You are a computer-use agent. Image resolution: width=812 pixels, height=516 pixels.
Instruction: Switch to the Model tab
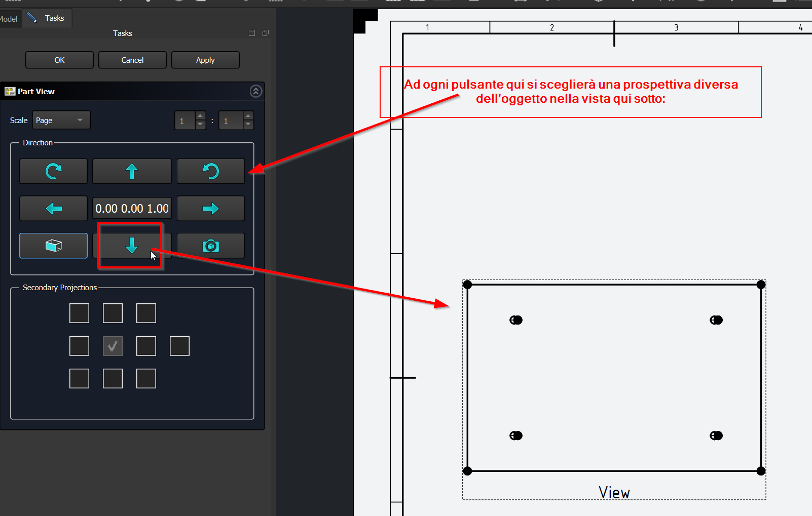pos(9,19)
